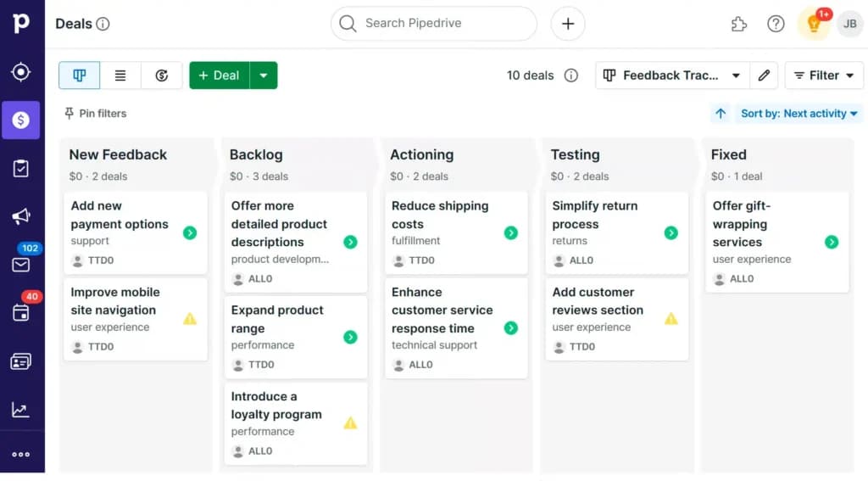
Task: Click the 10 deals count text
Action: click(x=530, y=76)
